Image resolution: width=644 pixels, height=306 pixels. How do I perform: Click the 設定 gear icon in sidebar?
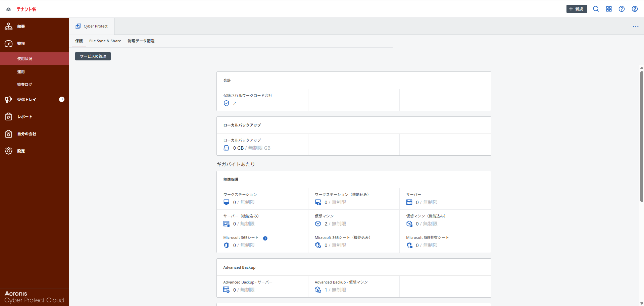click(x=9, y=151)
